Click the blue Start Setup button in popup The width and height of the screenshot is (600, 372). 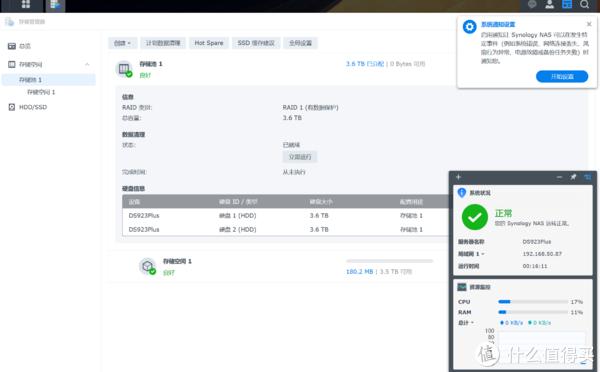click(x=562, y=77)
